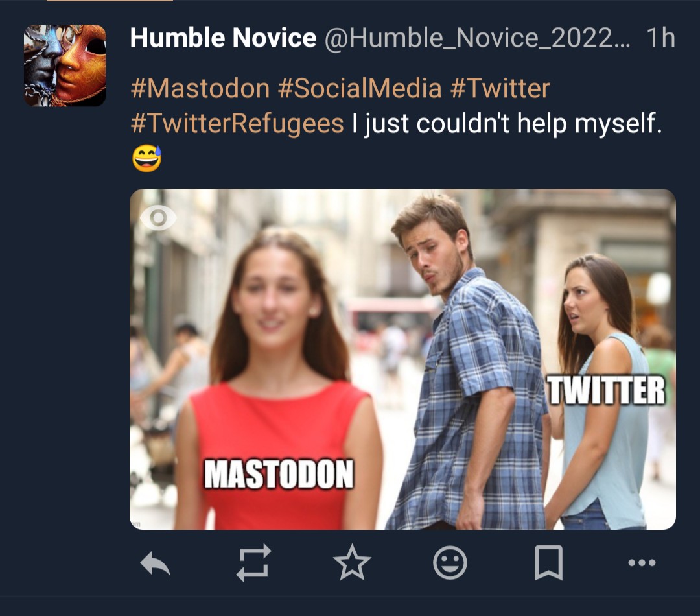The width and height of the screenshot is (700, 616).
Task: Open the masquerade mask profile avatar
Action: 65,65
